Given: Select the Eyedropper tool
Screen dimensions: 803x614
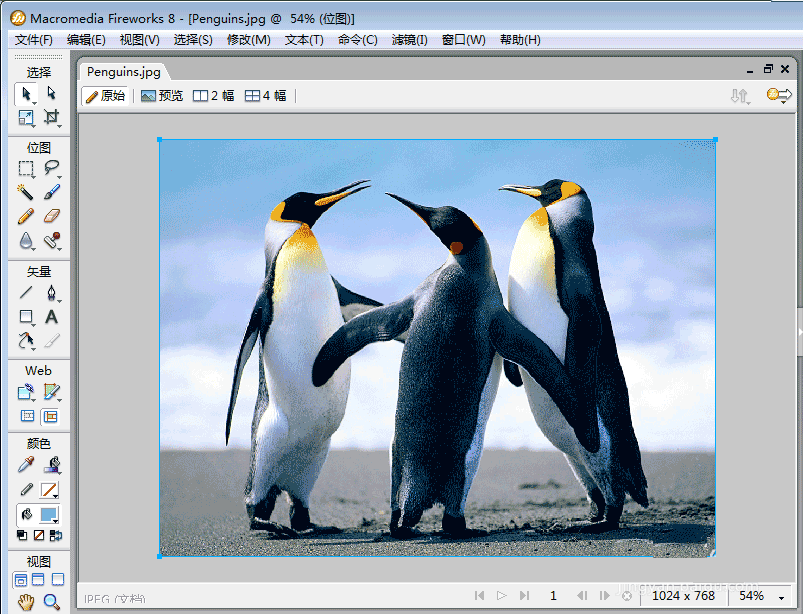Looking at the screenshot, I should [26, 465].
